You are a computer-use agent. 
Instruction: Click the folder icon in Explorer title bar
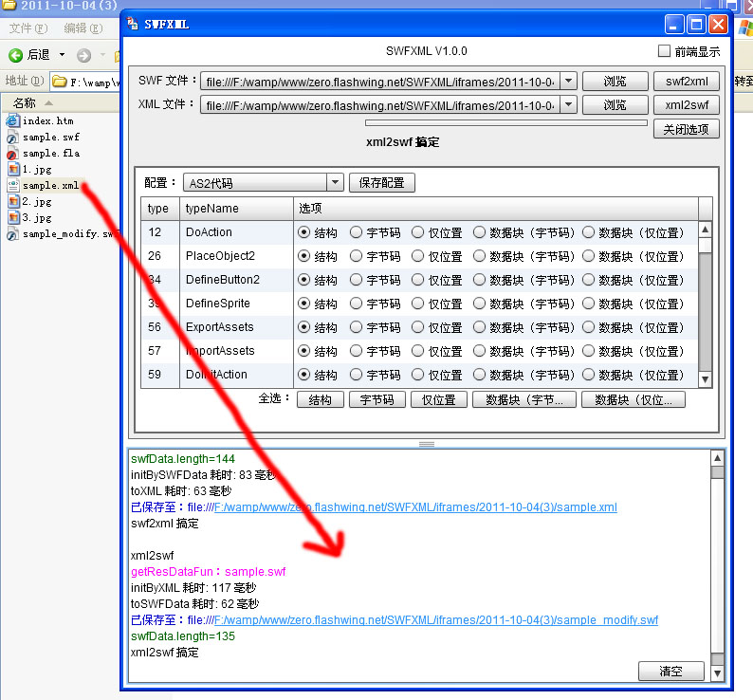point(9,6)
